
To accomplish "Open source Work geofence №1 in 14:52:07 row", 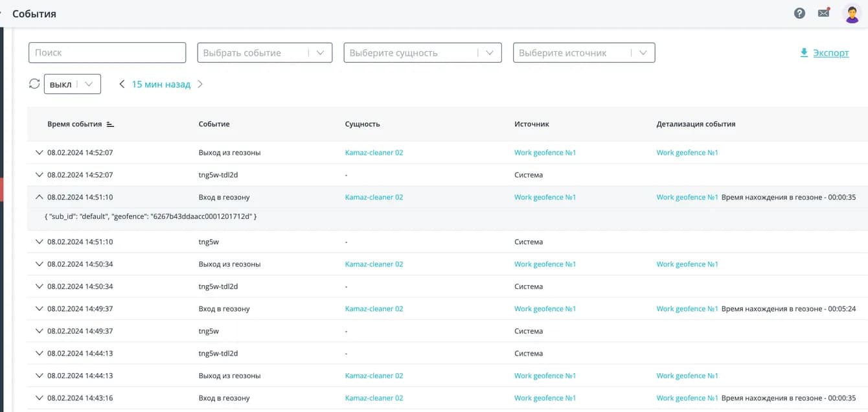I will point(545,153).
